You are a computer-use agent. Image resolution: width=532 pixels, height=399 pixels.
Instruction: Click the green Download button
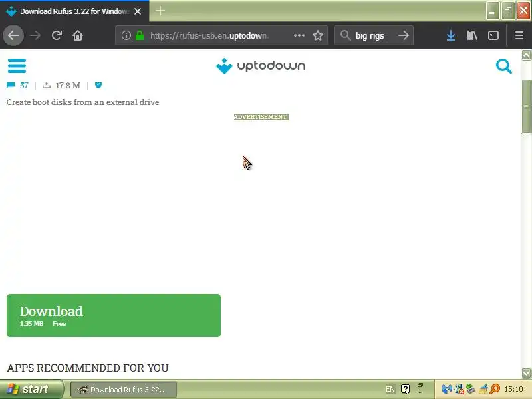(x=114, y=315)
